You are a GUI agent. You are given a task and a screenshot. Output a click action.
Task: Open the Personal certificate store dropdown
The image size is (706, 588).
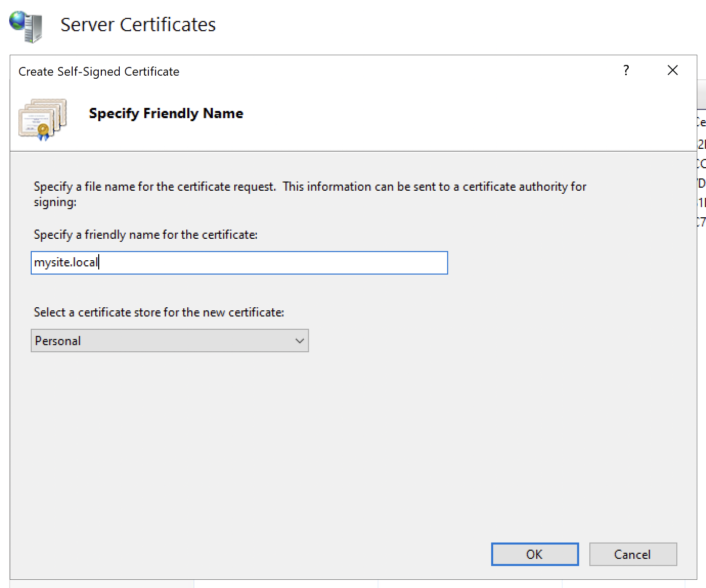[170, 341]
